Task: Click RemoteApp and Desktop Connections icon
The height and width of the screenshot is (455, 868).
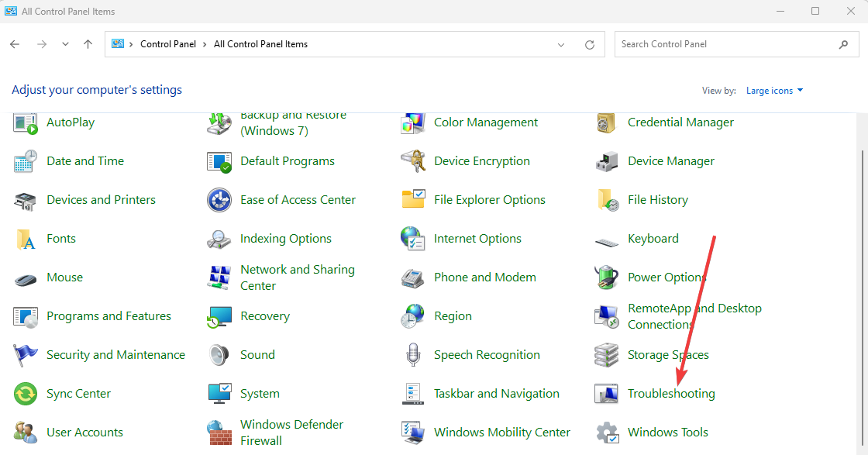Action: 607,316
